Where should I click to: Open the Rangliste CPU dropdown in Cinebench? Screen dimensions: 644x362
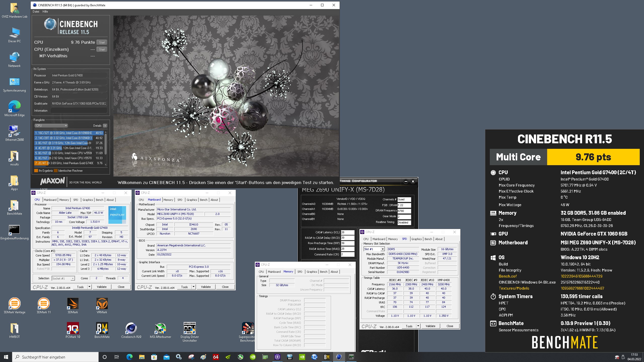(51, 126)
